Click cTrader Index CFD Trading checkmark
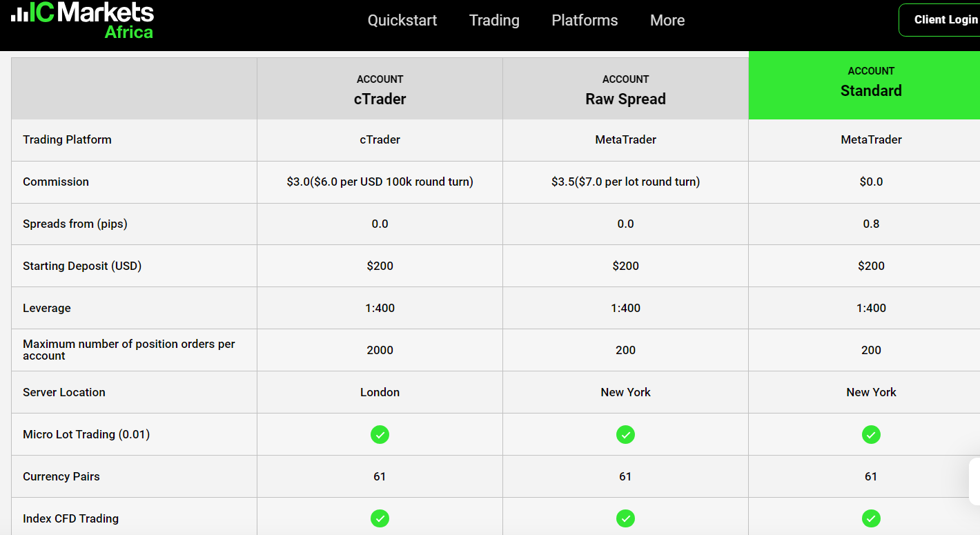This screenshot has width=980, height=535. [380, 518]
